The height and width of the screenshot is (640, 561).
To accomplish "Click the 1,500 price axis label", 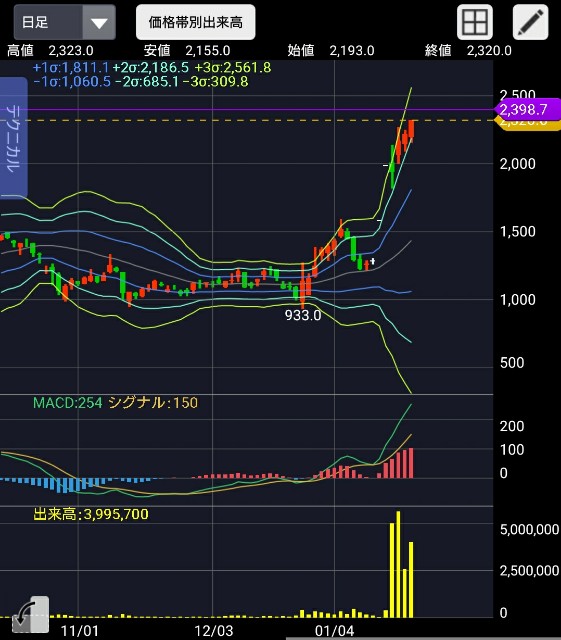I will pyautogui.click(x=517, y=232).
